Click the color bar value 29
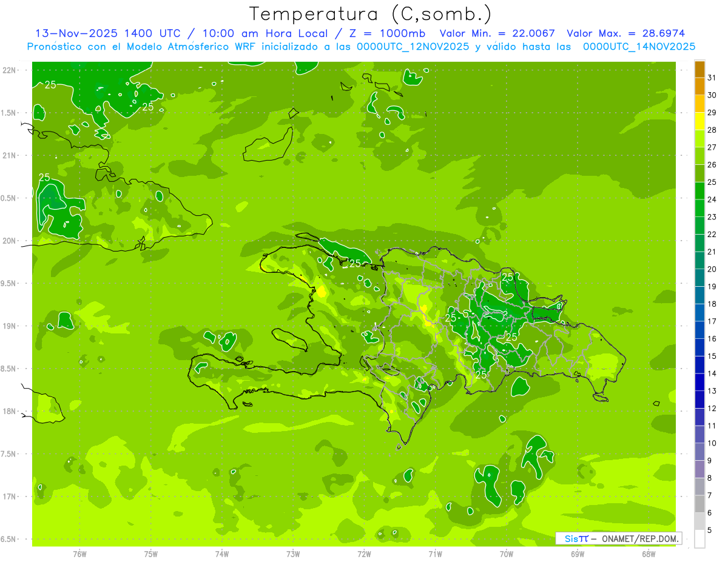 [712, 112]
